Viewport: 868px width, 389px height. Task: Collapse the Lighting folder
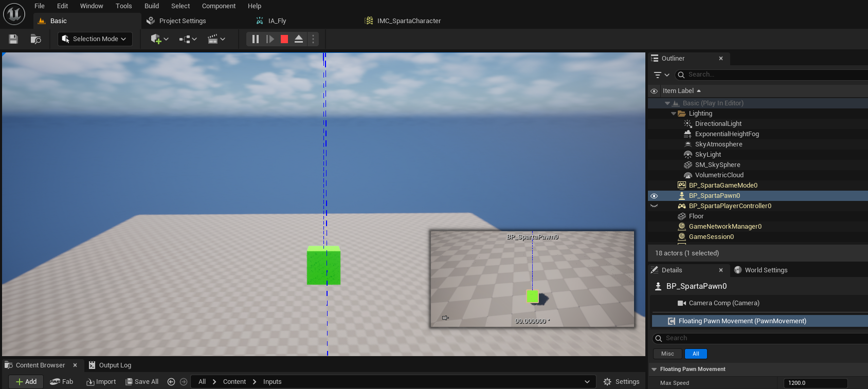click(x=674, y=114)
